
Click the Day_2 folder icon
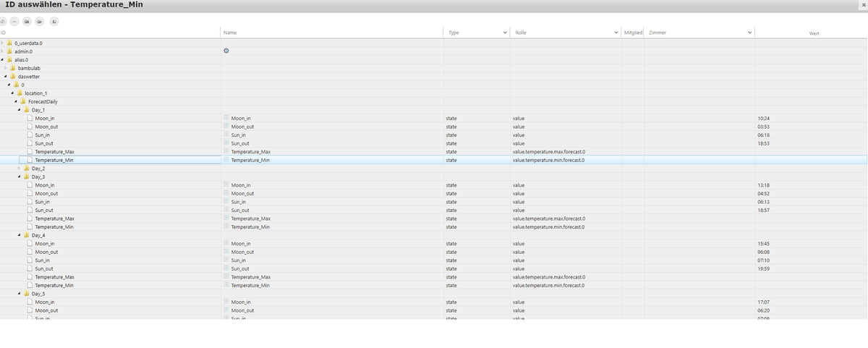tap(27, 168)
